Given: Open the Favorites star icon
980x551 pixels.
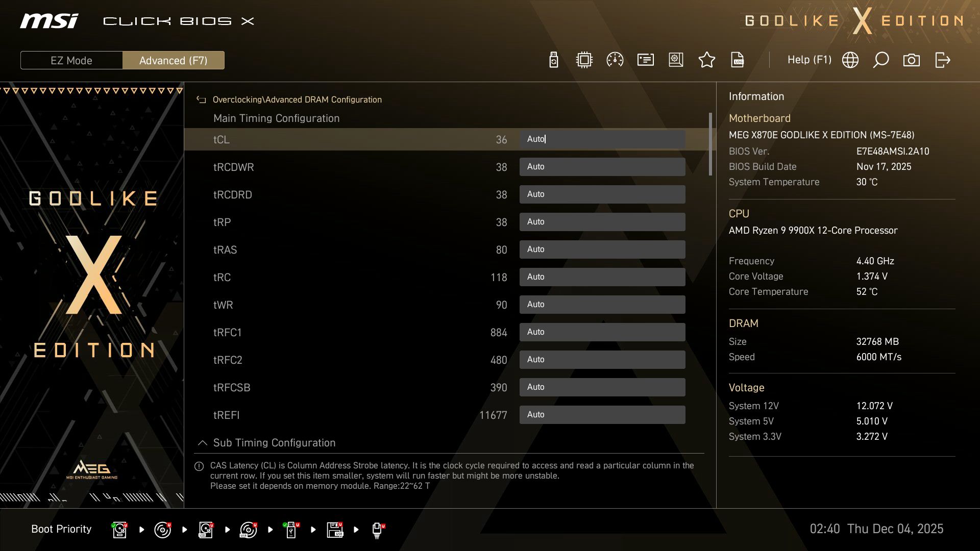Looking at the screenshot, I should pyautogui.click(x=706, y=60).
